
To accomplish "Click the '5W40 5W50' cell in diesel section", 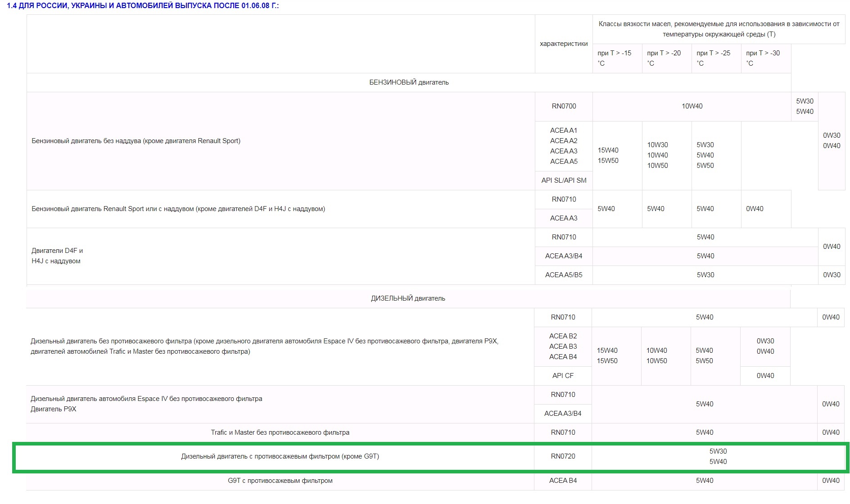I will pos(715,355).
